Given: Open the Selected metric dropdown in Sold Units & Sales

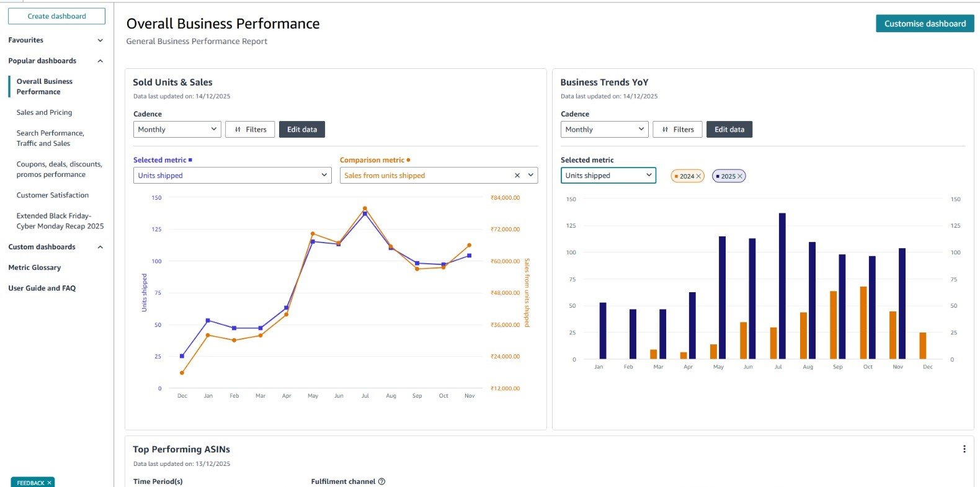Looking at the screenshot, I should click(232, 176).
